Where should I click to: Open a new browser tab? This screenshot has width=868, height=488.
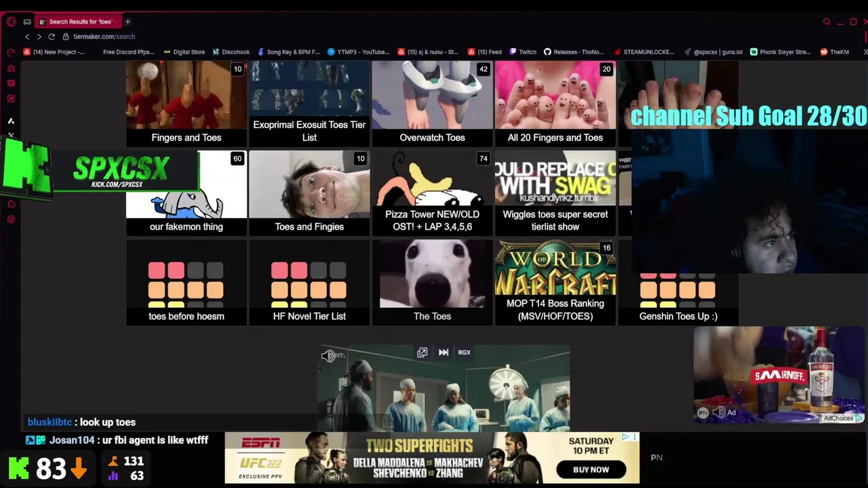tap(127, 22)
